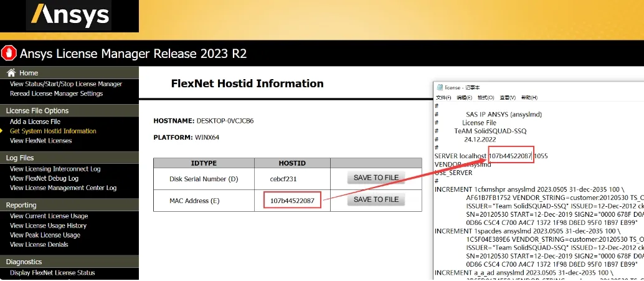Select Get System Hostid Information
644x281 pixels.
coord(53,131)
